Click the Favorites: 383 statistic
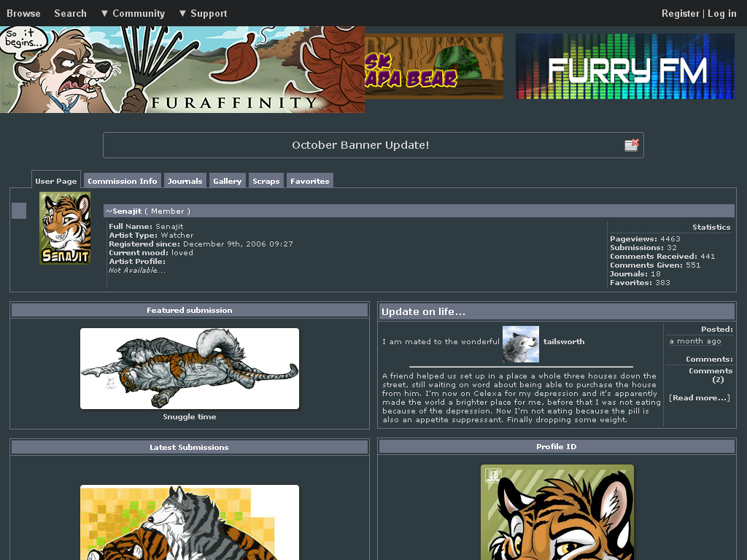747x560 pixels. coord(640,282)
